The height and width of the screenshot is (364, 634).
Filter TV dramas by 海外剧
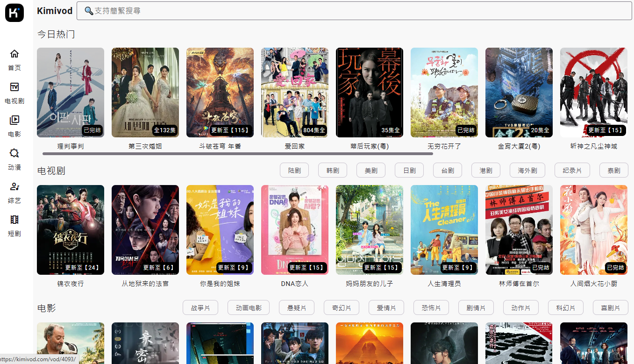(527, 171)
